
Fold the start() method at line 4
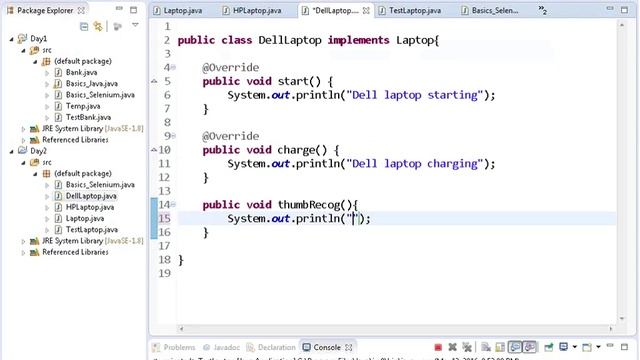coord(173,67)
